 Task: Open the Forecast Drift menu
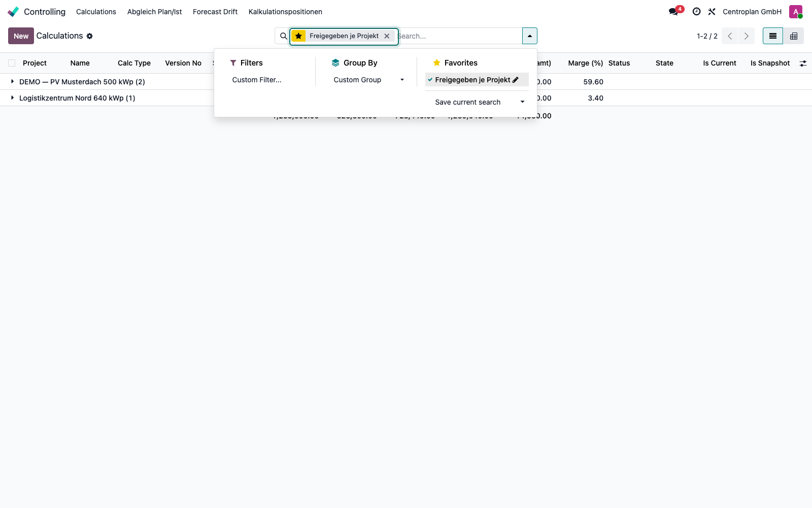pyautogui.click(x=215, y=12)
